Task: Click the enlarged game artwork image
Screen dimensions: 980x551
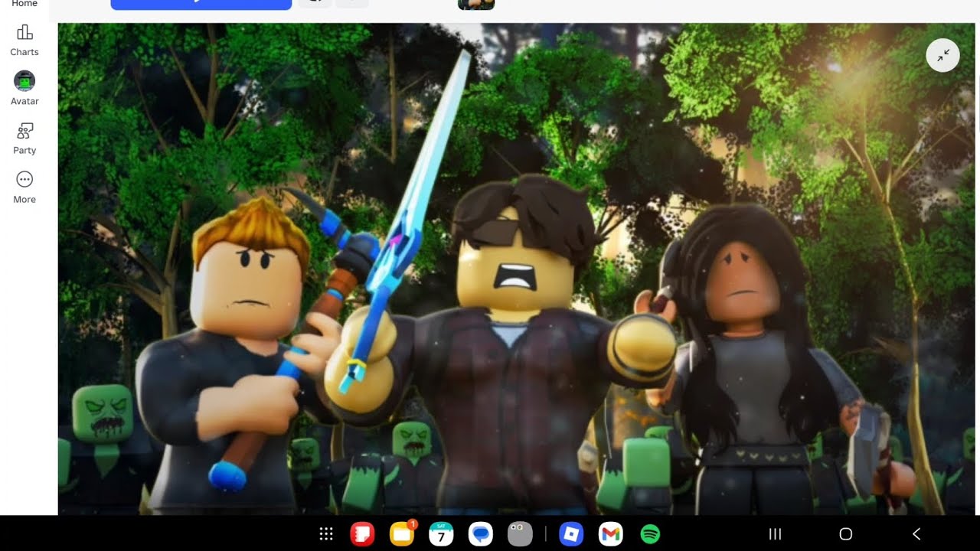Action: point(517,269)
